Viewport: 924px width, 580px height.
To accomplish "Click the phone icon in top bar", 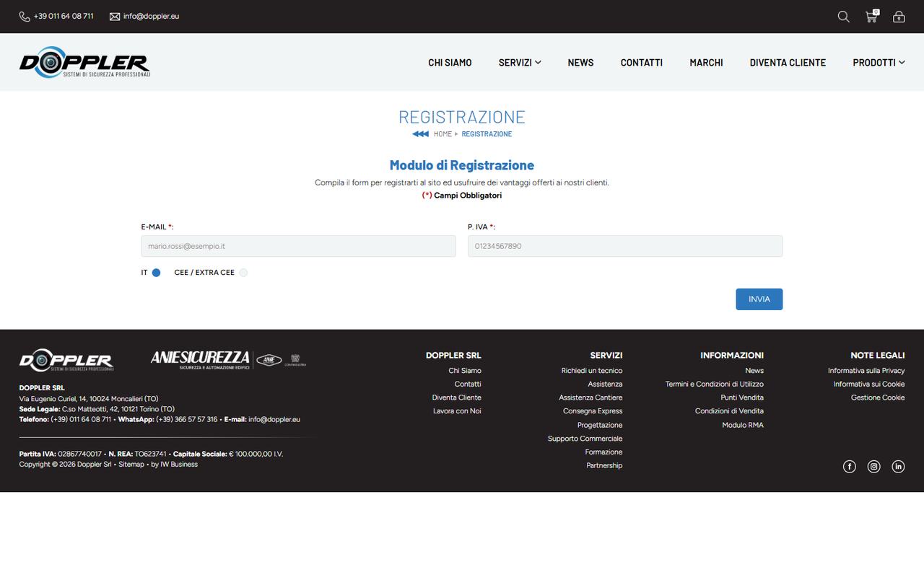I will pyautogui.click(x=25, y=17).
